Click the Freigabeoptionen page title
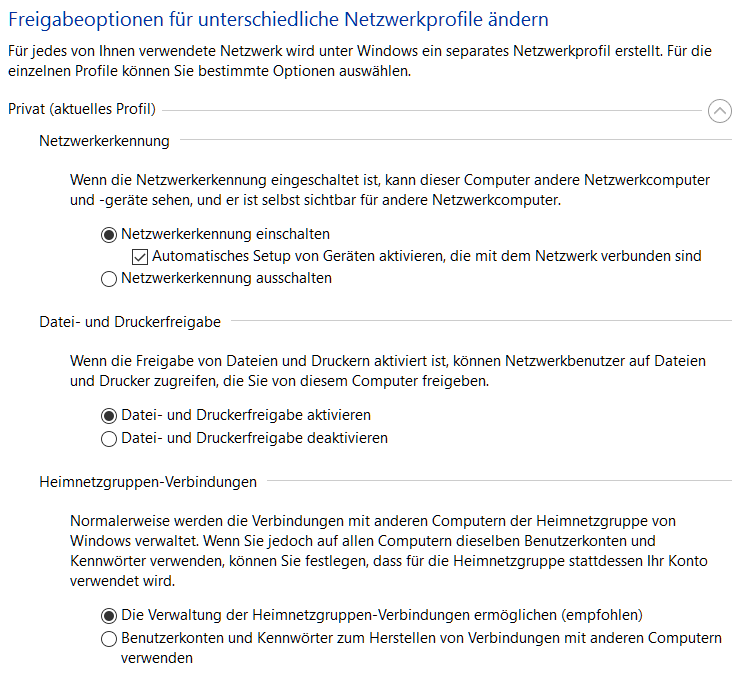 [x=278, y=20]
